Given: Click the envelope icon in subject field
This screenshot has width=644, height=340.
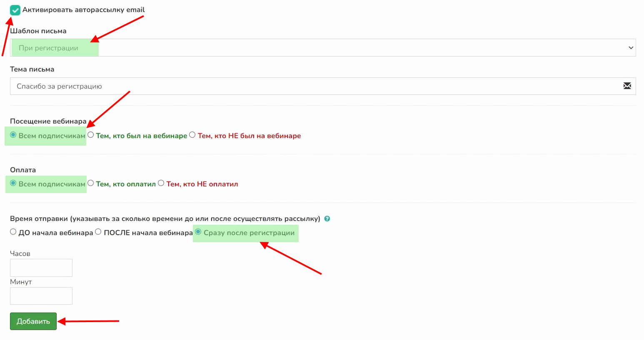Looking at the screenshot, I should (x=627, y=86).
